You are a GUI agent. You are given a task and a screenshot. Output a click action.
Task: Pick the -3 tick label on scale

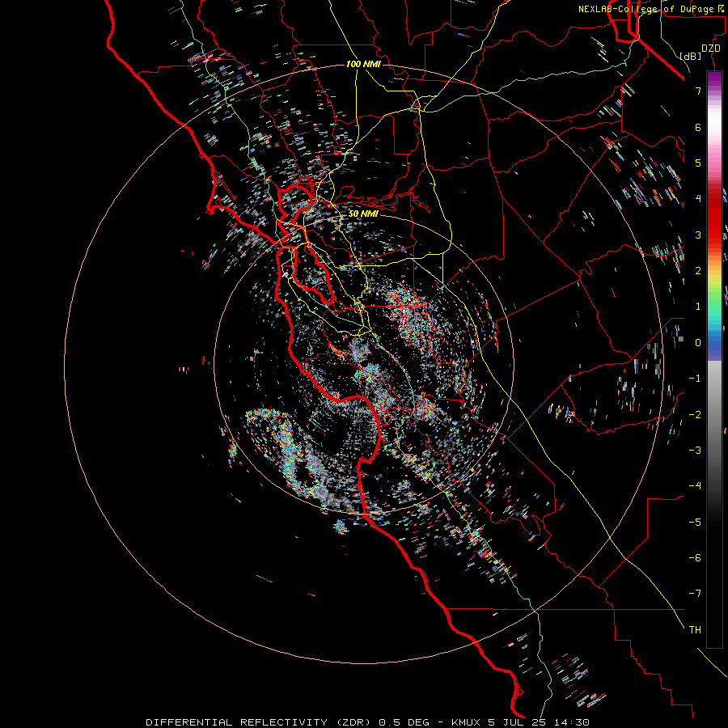(x=695, y=451)
